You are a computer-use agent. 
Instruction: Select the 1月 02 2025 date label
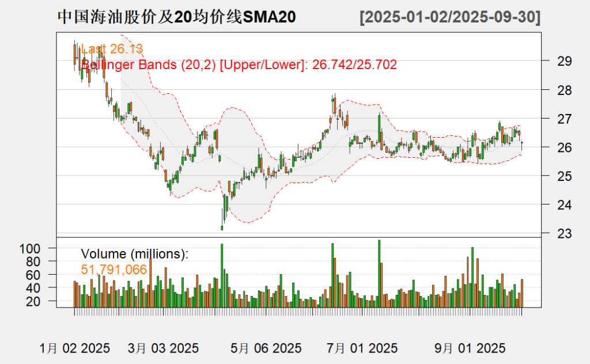click(74, 348)
